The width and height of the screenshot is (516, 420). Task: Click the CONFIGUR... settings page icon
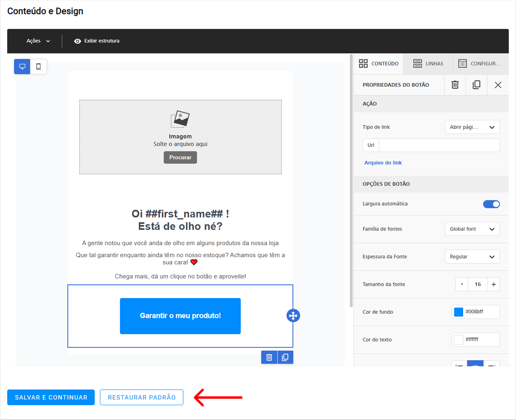[x=463, y=63]
